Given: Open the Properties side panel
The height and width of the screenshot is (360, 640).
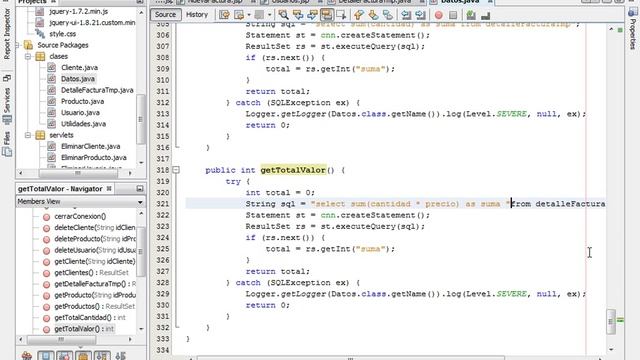Looking at the screenshot, I should click(x=632, y=29).
